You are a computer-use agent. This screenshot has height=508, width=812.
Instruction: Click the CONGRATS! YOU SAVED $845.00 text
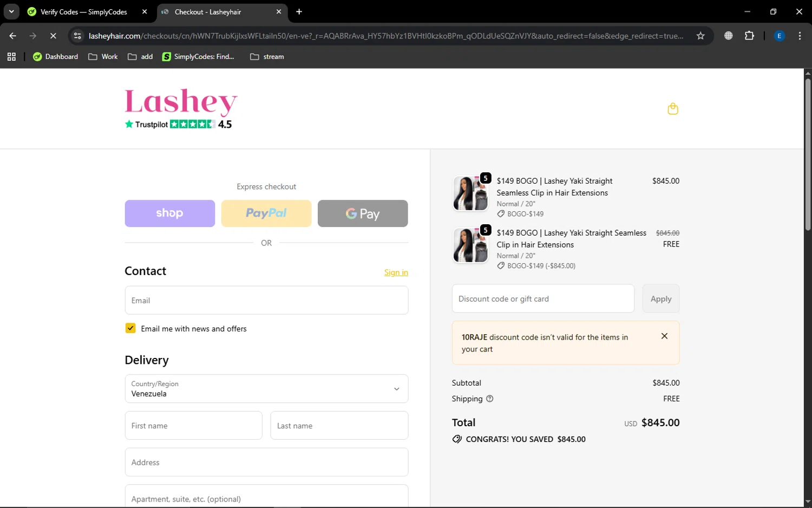526,439
